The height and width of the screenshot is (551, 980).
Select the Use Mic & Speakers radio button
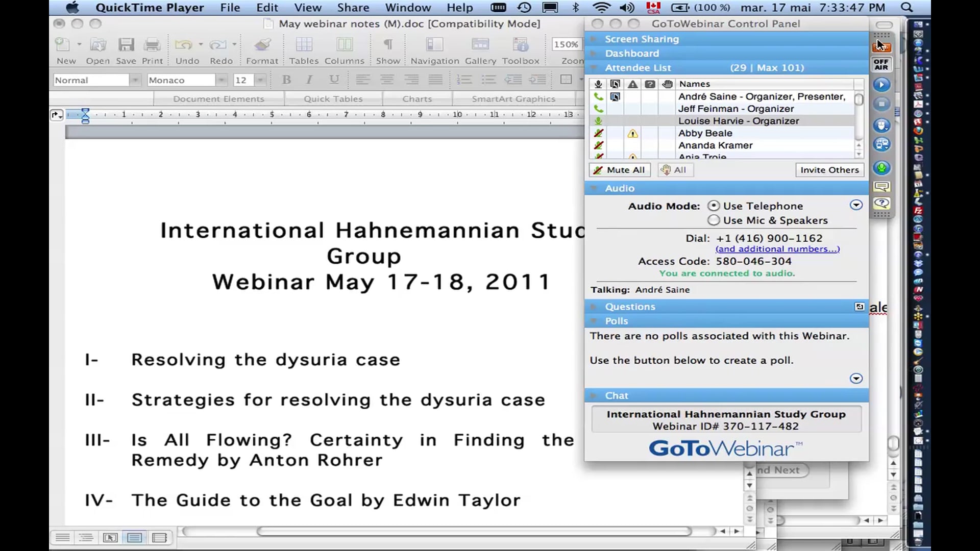[714, 220]
